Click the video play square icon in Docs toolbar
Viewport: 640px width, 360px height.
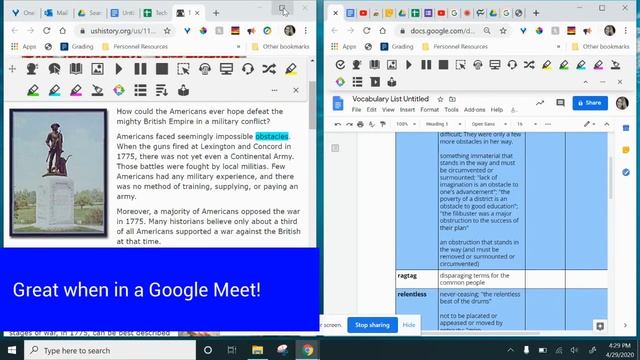pyautogui.click(x=375, y=82)
